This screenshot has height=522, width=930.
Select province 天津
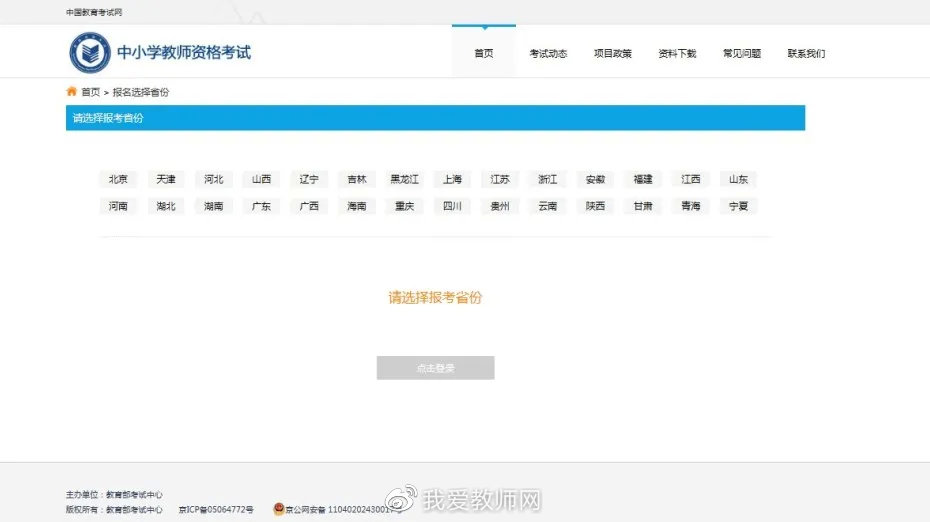tap(166, 179)
